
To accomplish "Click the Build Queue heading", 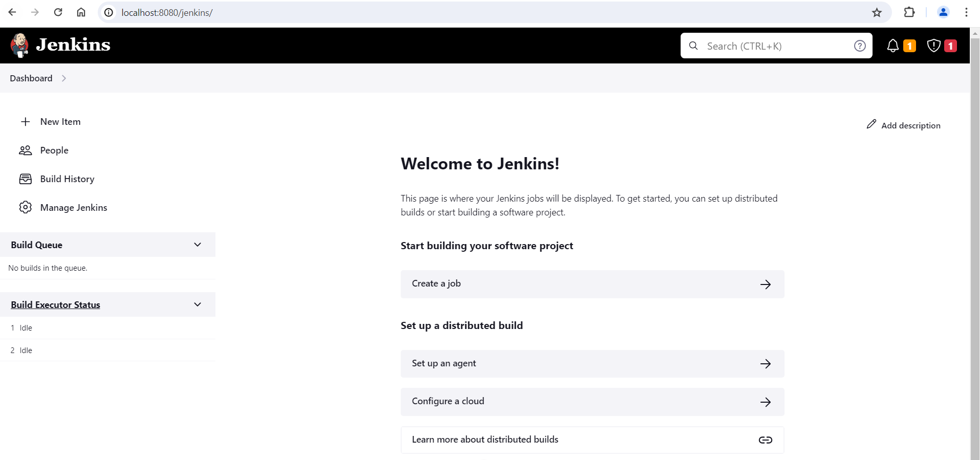I will click(37, 245).
